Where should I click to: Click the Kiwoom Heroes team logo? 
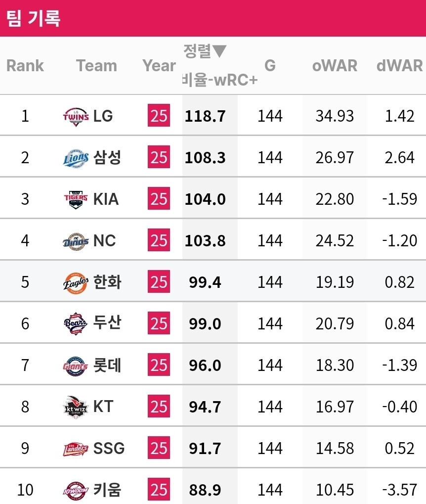point(76,490)
